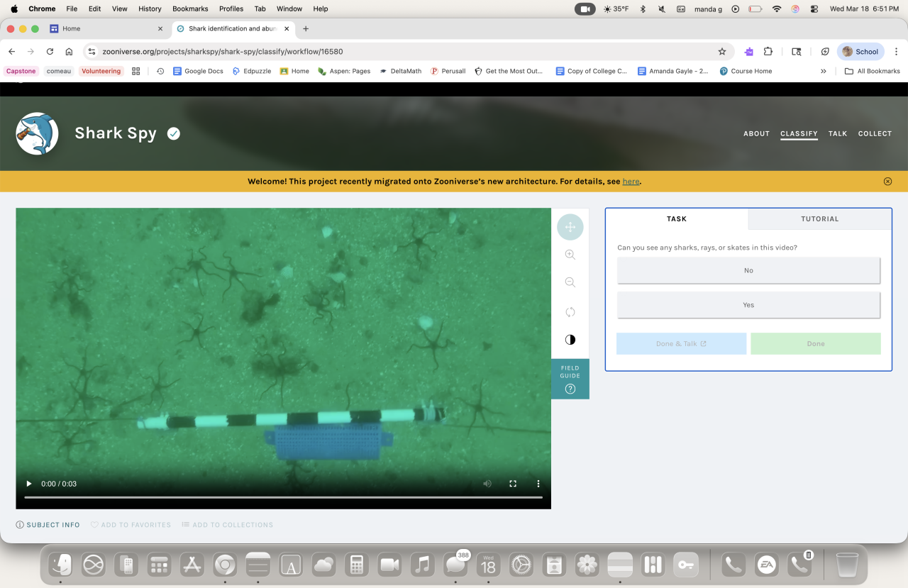The image size is (908, 588).
Task: Open the DeltaMath bookmark
Action: [400, 71]
